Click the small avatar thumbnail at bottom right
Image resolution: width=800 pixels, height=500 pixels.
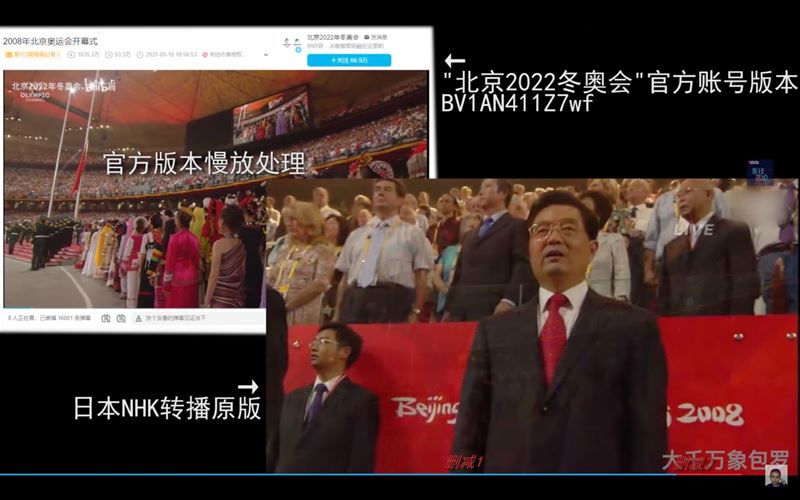click(776, 476)
